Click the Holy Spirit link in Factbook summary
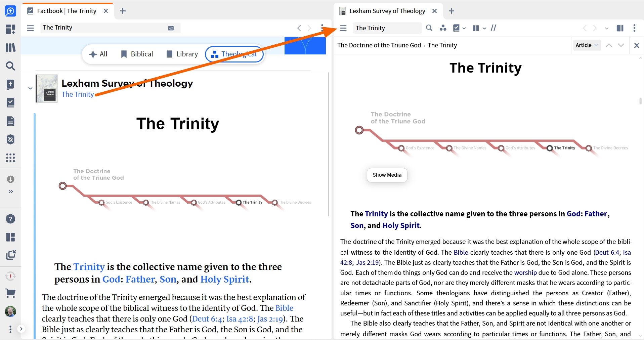This screenshot has height=340, width=644. [224, 279]
